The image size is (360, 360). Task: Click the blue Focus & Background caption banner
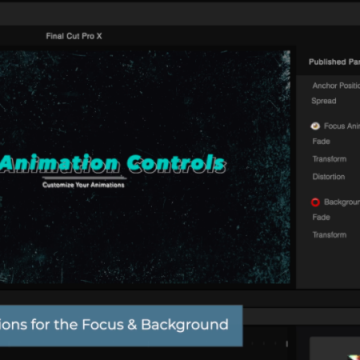coord(121,326)
